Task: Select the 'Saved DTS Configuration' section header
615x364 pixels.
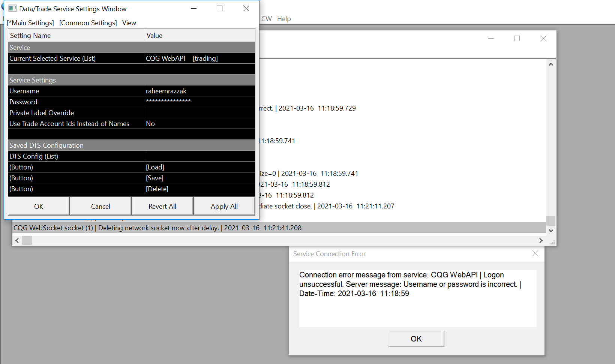Action: coord(132,145)
